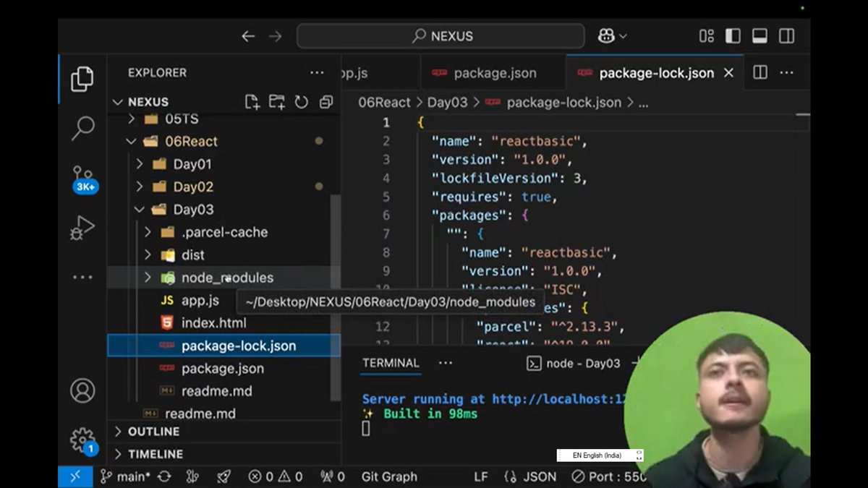Open remote window button in status bar
868x488 pixels.
pos(75,476)
